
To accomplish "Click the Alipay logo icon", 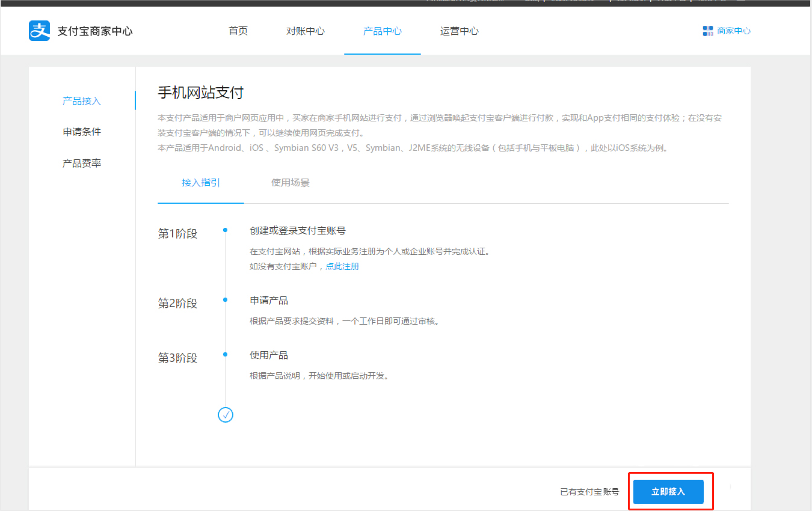I will tap(40, 31).
